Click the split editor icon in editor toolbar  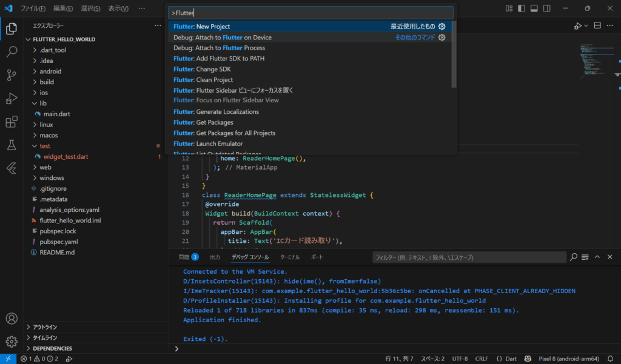pos(597,25)
